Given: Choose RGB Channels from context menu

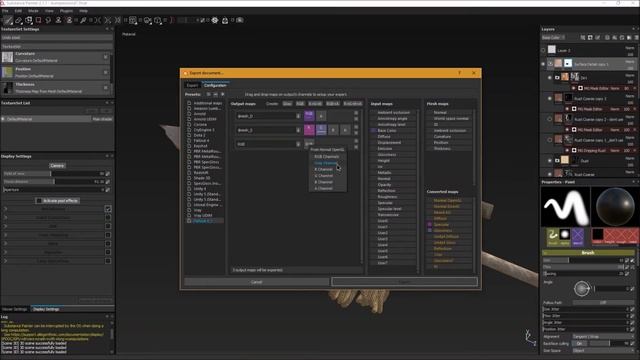Looking at the screenshot, I should click(x=328, y=157).
